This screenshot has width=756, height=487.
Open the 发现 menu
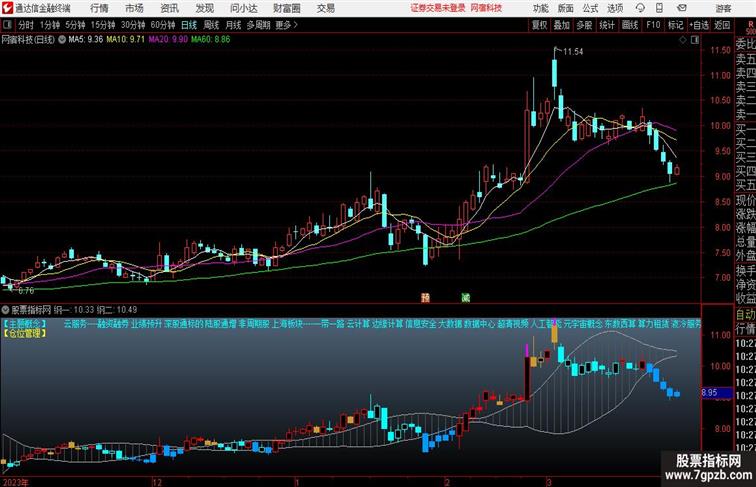(204, 8)
